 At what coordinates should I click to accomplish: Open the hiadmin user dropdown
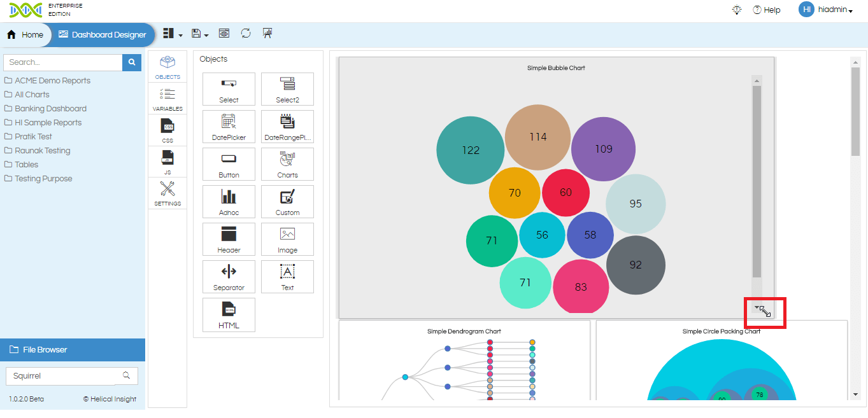pyautogui.click(x=836, y=10)
